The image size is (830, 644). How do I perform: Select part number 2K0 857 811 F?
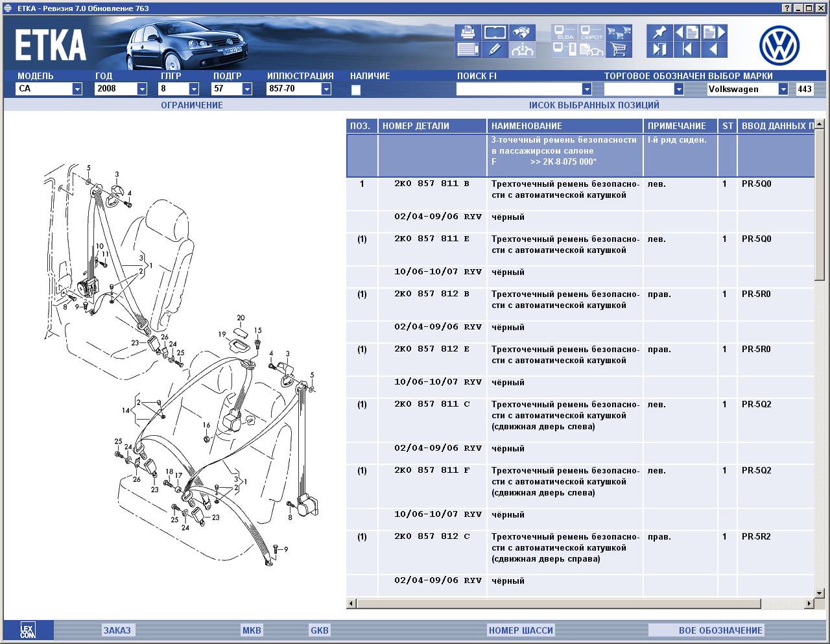pos(431,470)
